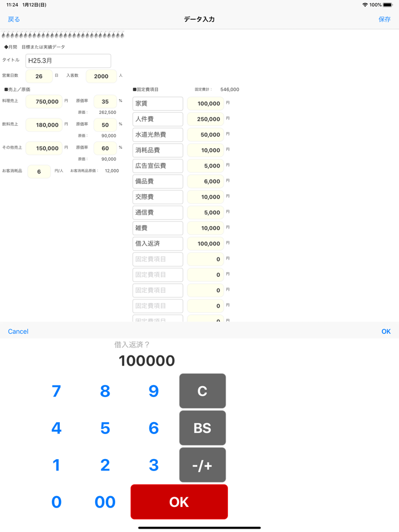
Task: Edit the 広告宣伝費 item name field
Action: (157, 166)
